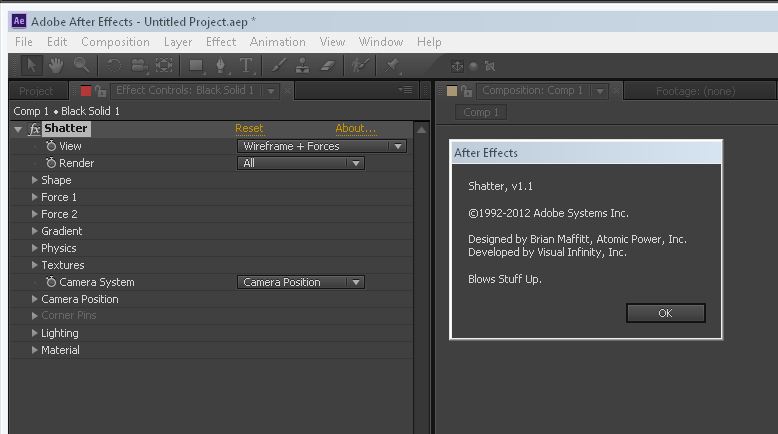Select the Brush tool
This screenshot has height=434, width=778.
279,65
